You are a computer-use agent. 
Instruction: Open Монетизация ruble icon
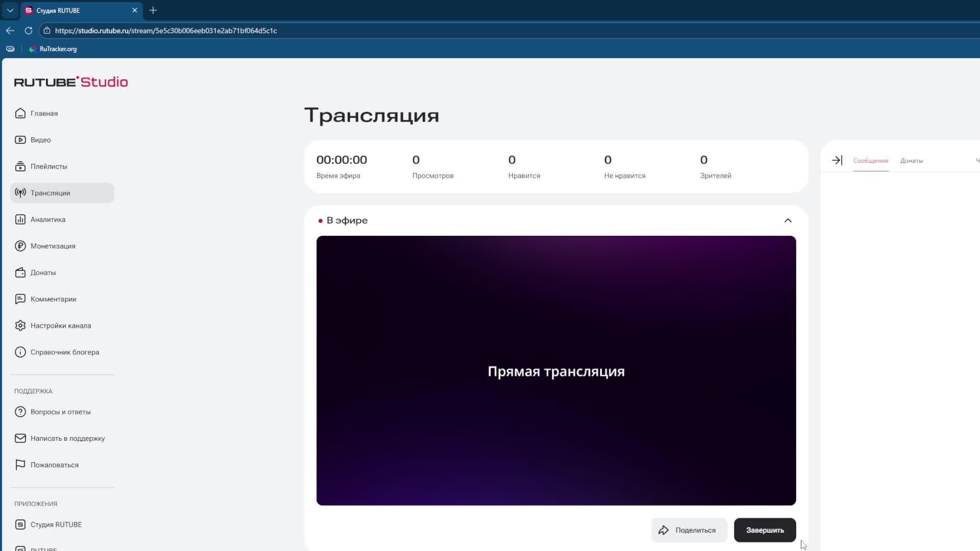pos(20,246)
